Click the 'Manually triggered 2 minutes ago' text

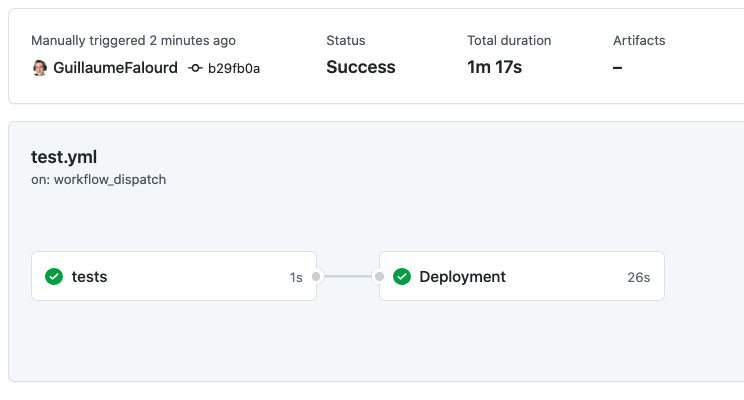(x=133, y=41)
